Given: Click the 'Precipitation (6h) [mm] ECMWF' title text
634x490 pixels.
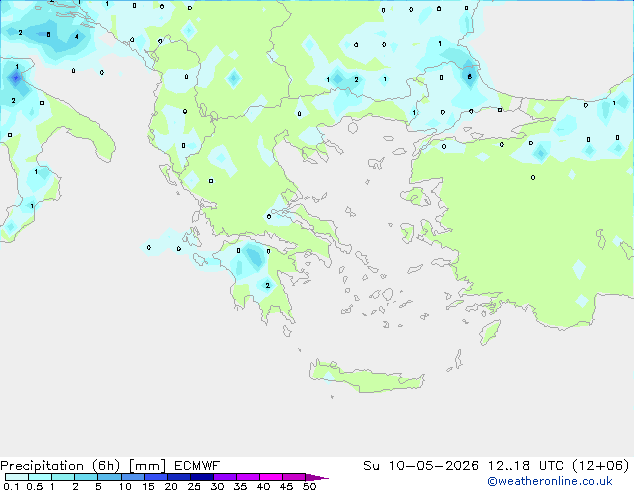Looking at the screenshot, I should pos(110,466).
